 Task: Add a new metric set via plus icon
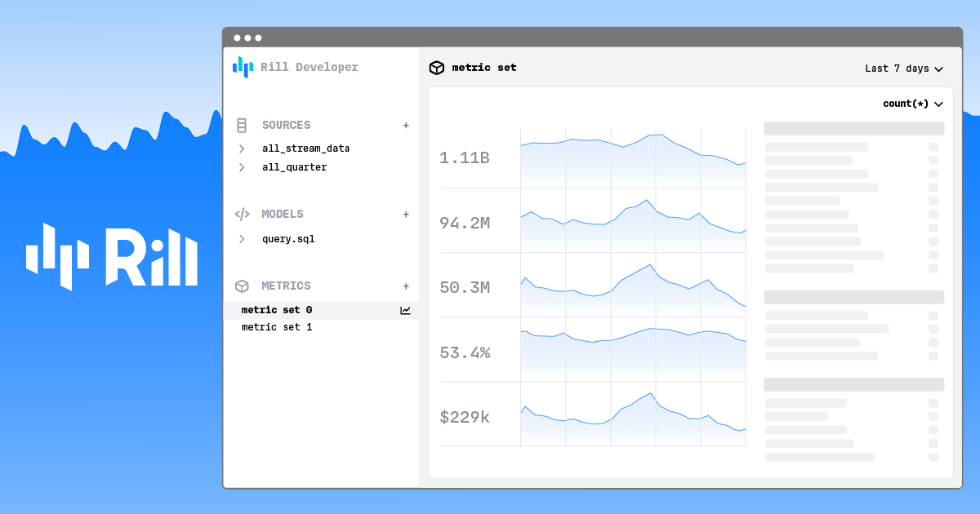point(406,286)
